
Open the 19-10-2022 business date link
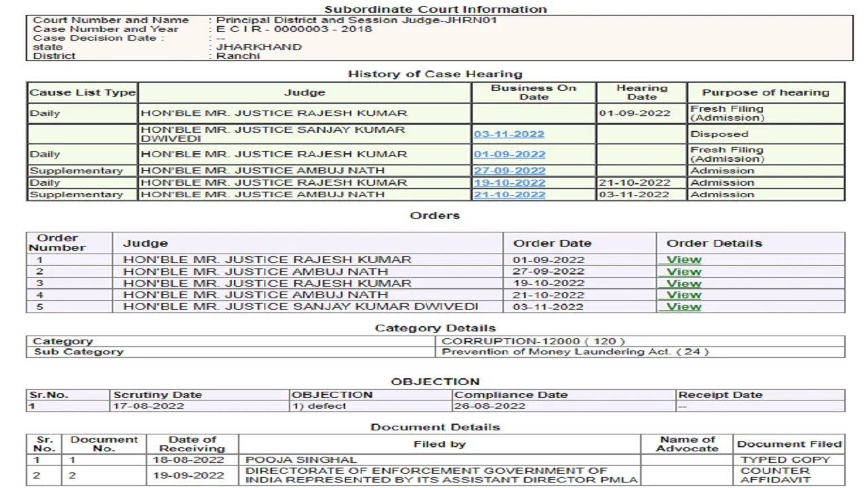pos(509,183)
